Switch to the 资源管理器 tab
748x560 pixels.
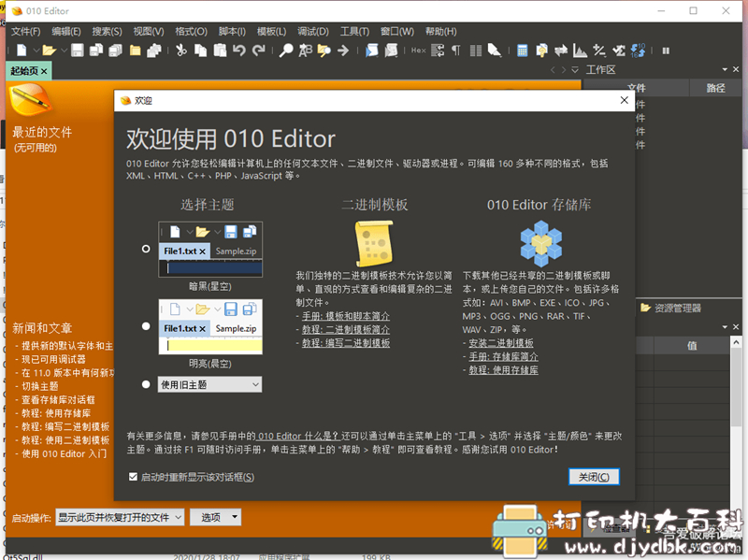671,309
